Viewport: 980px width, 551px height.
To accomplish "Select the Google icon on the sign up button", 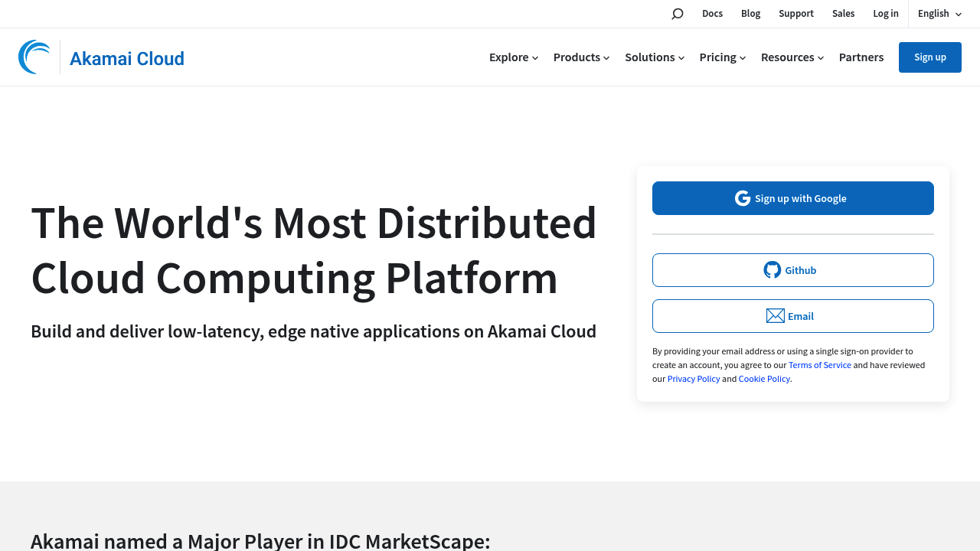I will pos(742,197).
